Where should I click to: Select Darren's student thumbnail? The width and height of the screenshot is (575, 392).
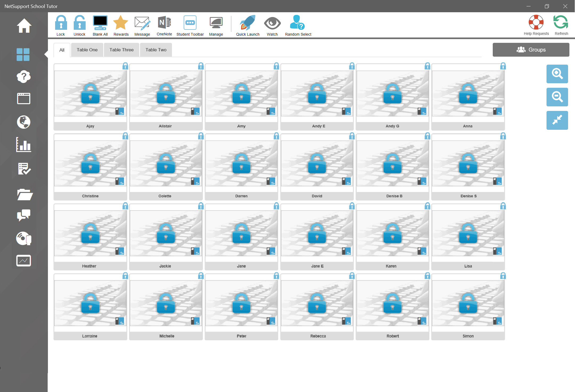pyautogui.click(x=241, y=164)
